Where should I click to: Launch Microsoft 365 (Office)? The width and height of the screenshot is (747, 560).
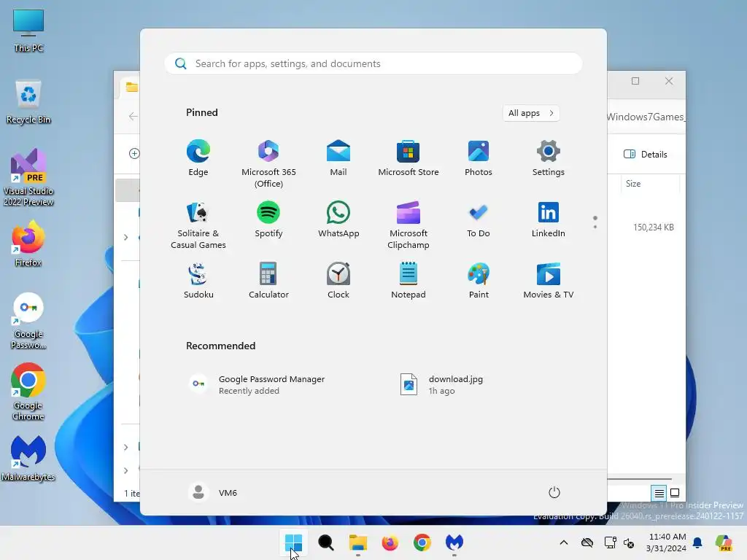click(268, 164)
